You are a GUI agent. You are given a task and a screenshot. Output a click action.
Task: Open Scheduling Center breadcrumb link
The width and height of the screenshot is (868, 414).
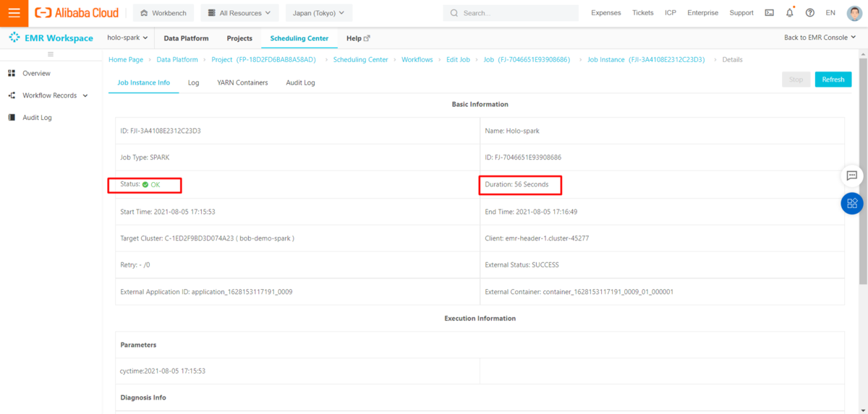point(360,60)
